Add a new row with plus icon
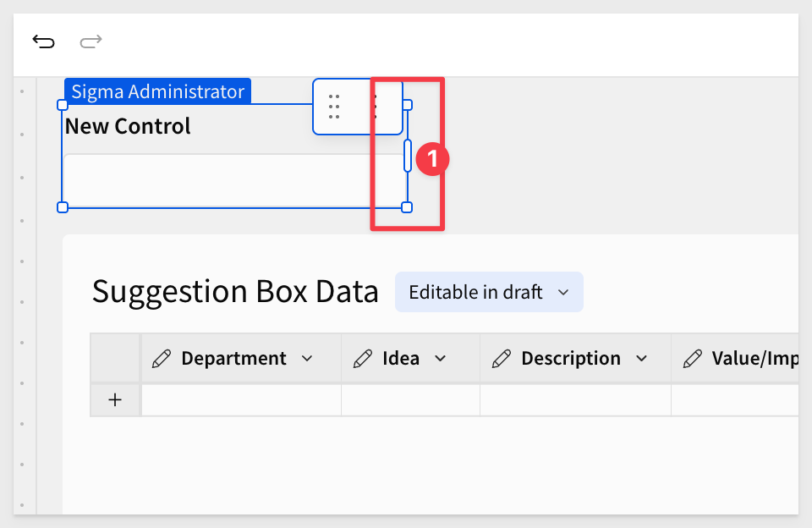 tap(115, 400)
